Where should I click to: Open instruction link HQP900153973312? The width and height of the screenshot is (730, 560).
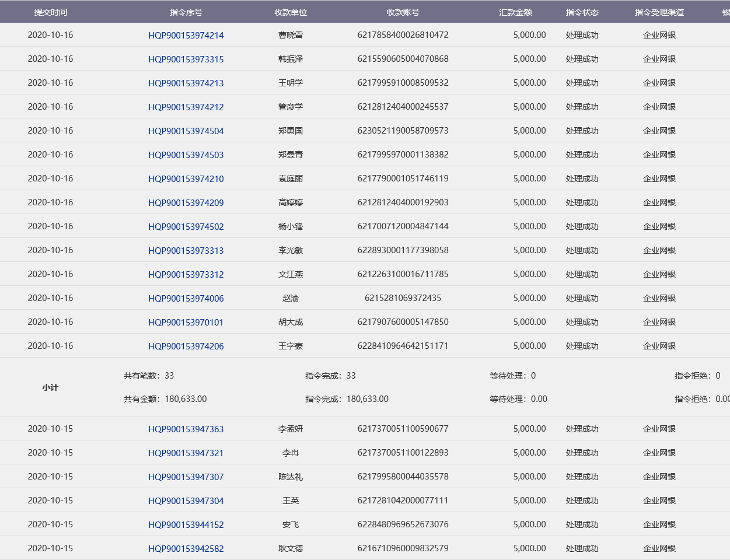coord(186,275)
